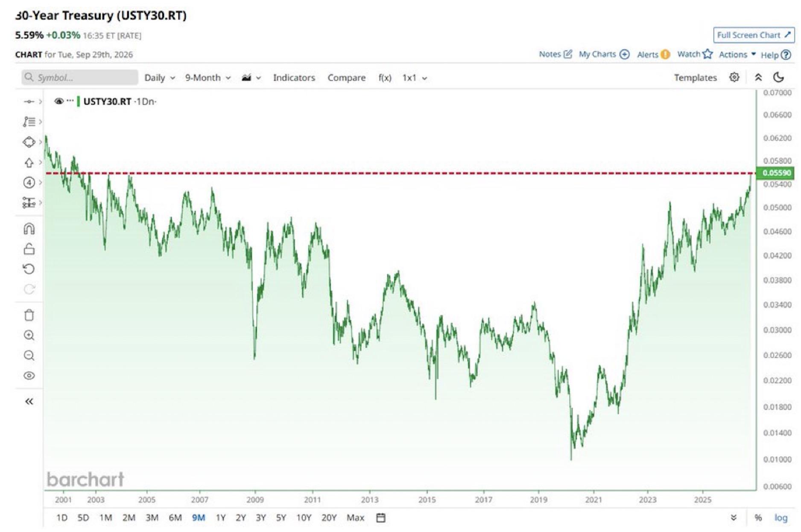Screen dimensions: 801x532
Task: Toggle hide all drawings eye in sidebar
Action: [x=29, y=376]
